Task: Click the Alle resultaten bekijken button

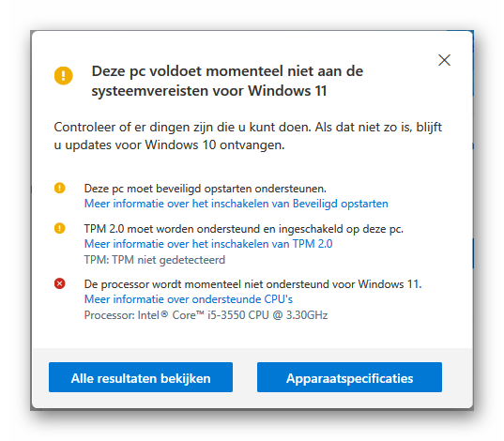Action: click(141, 377)
